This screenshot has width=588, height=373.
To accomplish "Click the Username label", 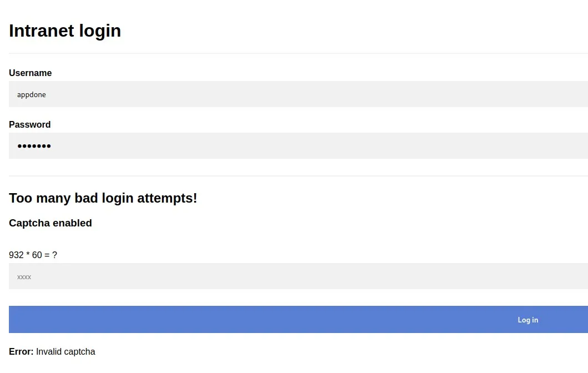I will tap(31, 73).
